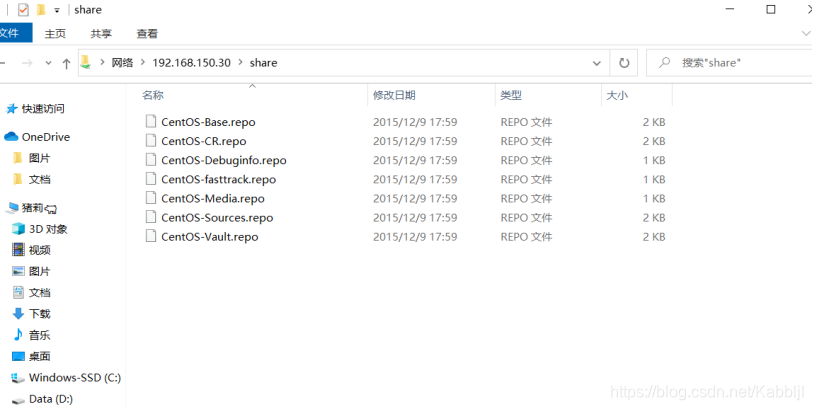This screenshot has height=410, width=813.
Task: Expand the chevron after 网络 in path
Action: 143,63
